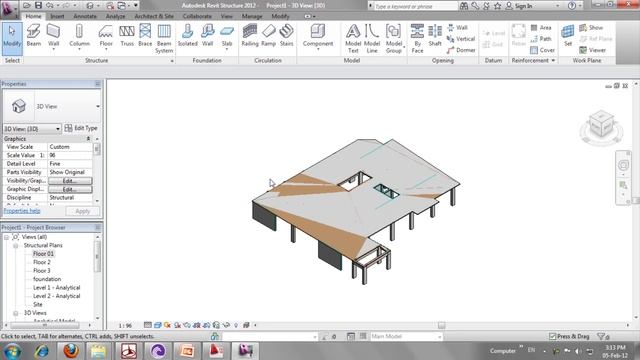The image size is (640, 360).
Task: Click Sign In in title bar
Action: pyautogui.click(x=523, y=6)
